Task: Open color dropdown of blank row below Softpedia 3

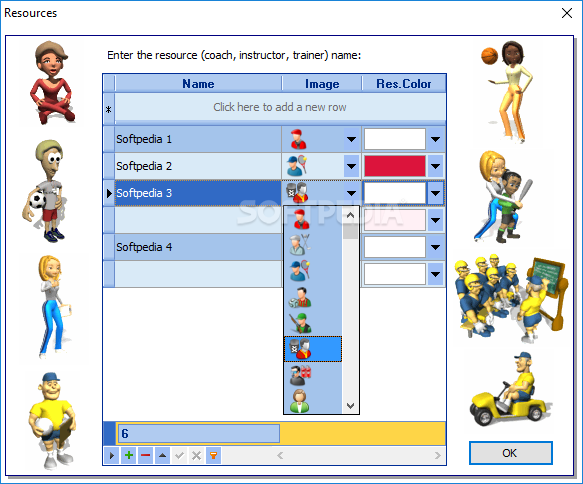Action: pyautogui.click(x=435, y=220)
